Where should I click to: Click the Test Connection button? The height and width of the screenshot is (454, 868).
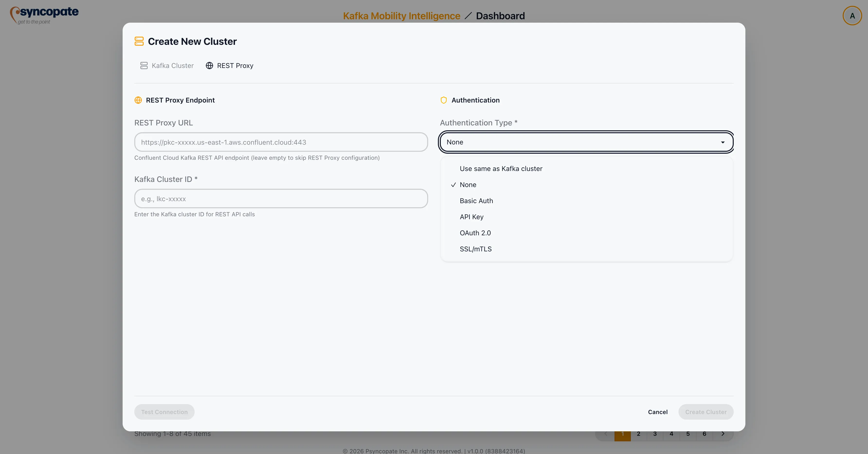[164, 412]
